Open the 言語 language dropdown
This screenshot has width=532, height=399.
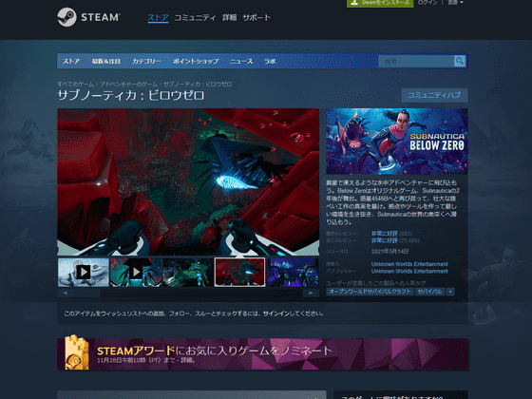click(x=455, y=2)
